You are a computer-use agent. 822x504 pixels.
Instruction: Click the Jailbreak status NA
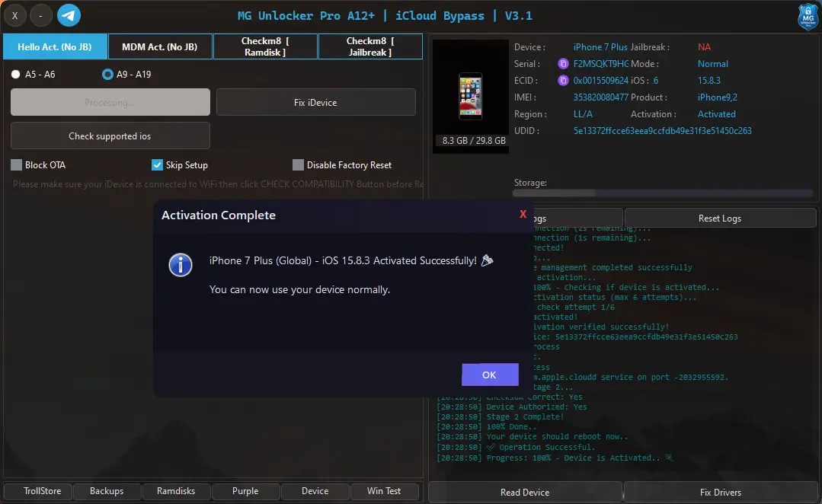pos(704,46)
